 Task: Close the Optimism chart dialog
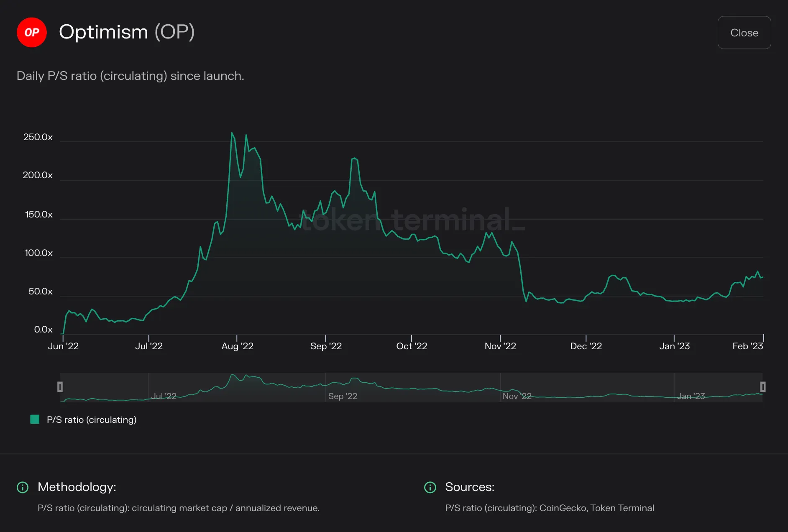click(x=744, y=33)
